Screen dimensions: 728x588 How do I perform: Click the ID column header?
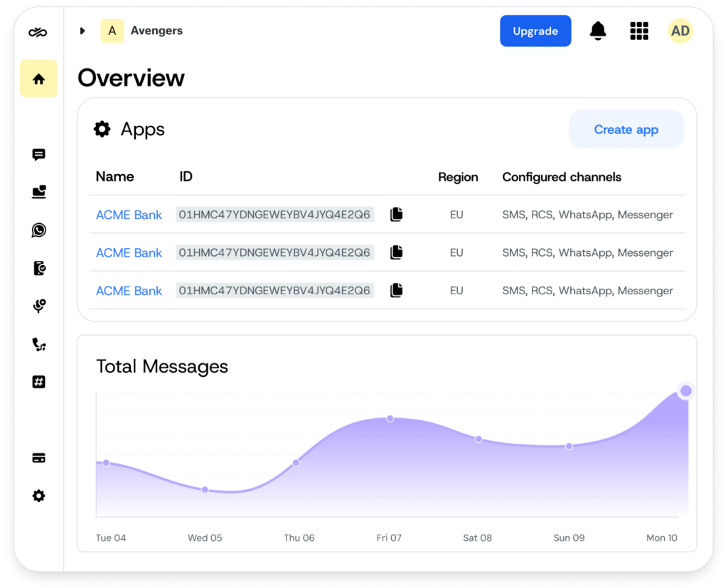point(186,176)
